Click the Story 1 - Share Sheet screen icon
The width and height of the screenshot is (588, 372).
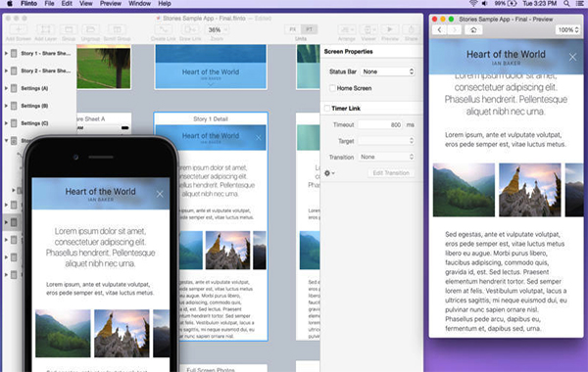pyautogui.click(x=14, y=53)
